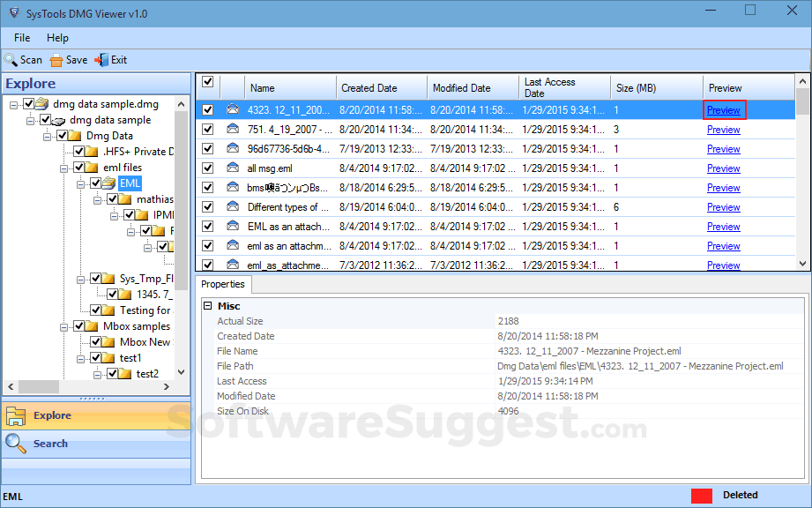Open Preview for the bms email row
The image size is (812, 508).
click(x=723, y=187)
